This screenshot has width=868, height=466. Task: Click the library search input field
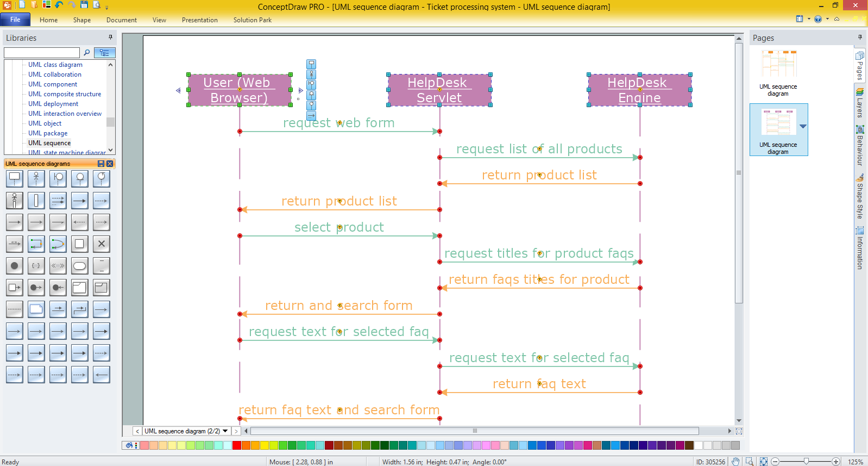pyautogui.click(x=42, y=53)
